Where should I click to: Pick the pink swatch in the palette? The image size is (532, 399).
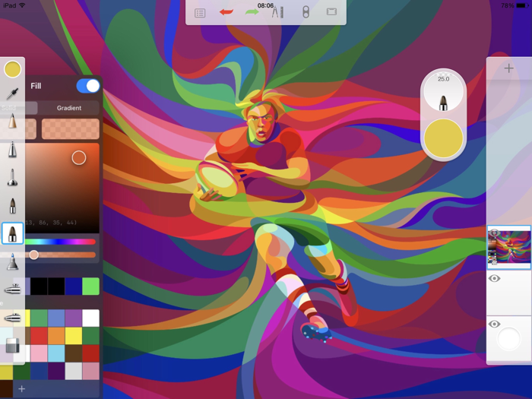click(39, 353)
